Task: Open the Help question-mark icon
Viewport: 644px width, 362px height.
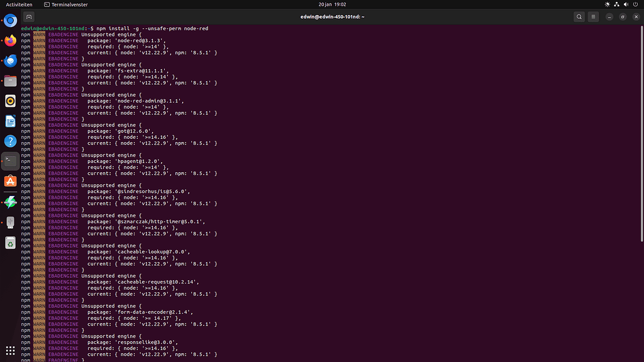Action: (10, 141)
